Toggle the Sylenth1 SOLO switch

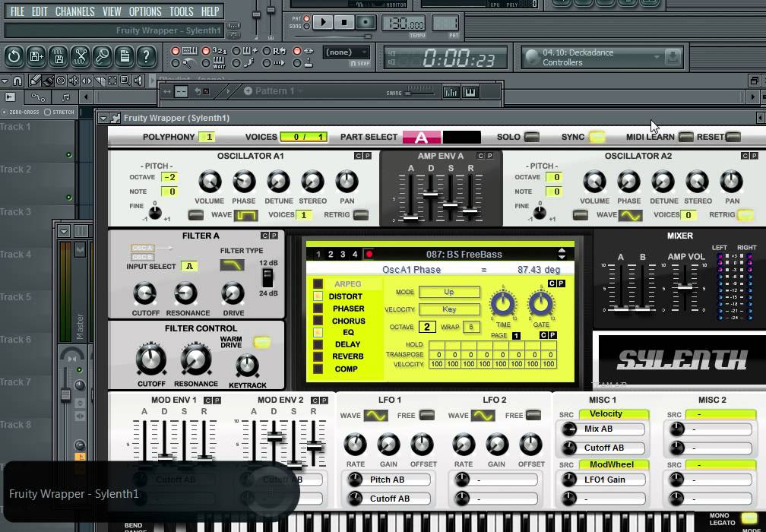click(x=531, y=137)
